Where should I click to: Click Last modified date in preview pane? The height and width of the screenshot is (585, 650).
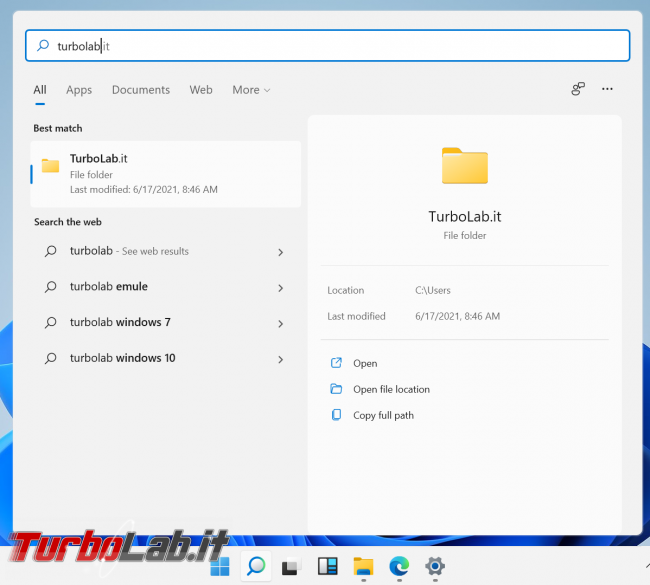click(458, 316)
